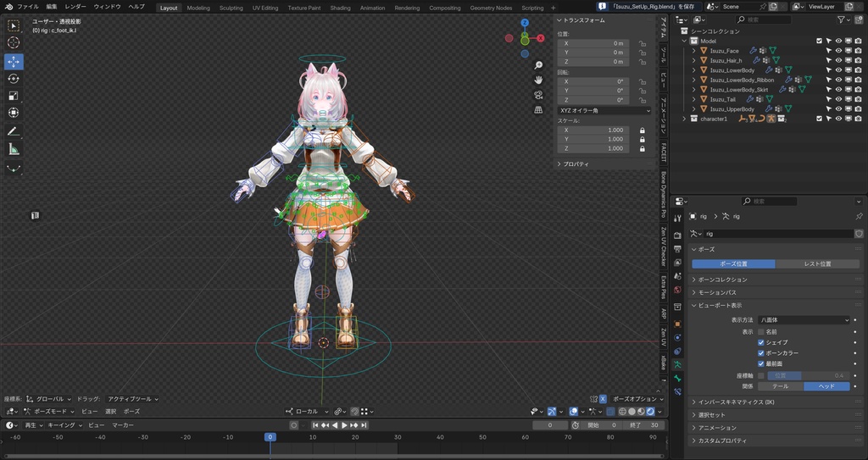868x460 pixels.
Task: Click the outliner filter funnel icon
Action: 841,19
